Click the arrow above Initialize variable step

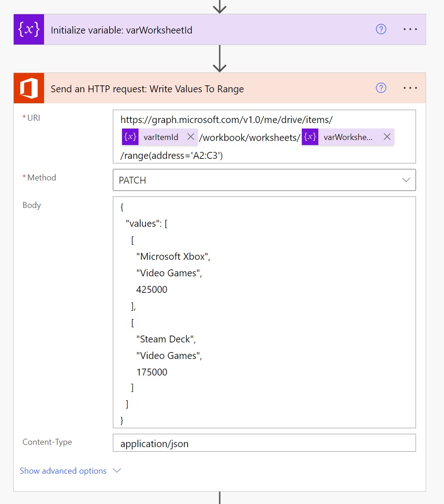220,6
